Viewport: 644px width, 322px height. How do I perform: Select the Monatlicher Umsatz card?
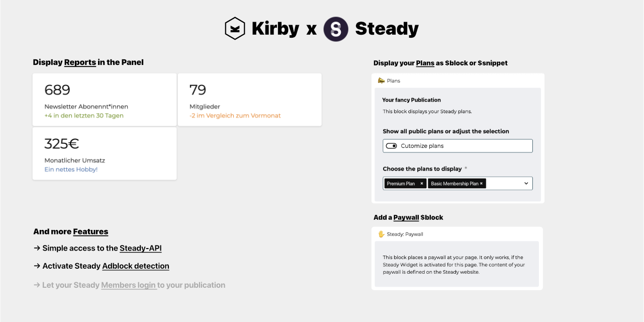[x=104, y=153]
